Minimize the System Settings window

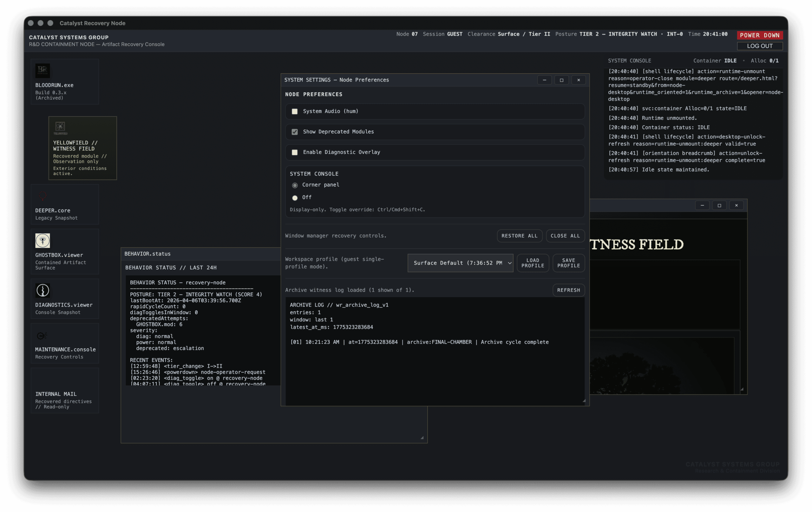pyautogui.click(x=544, y=80)
